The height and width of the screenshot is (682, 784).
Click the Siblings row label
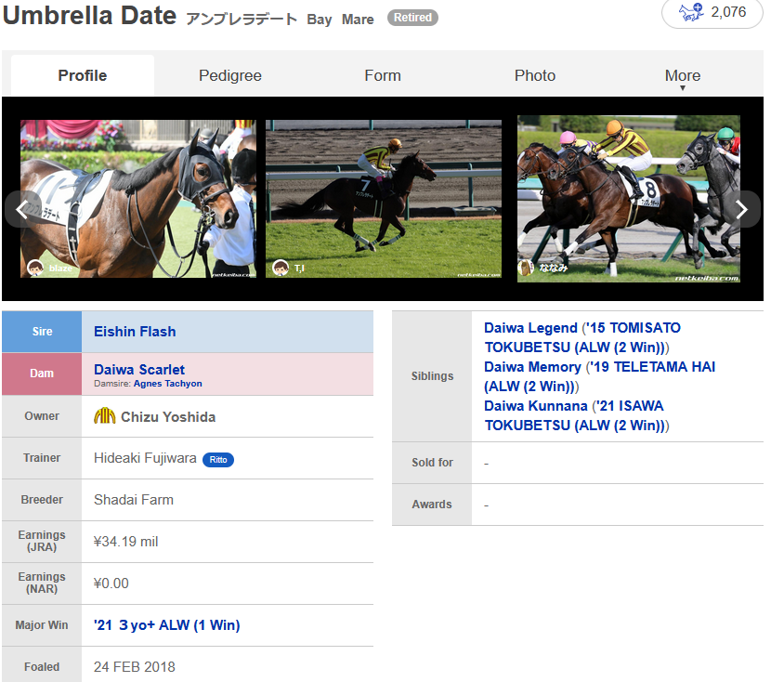pos(432,376)
